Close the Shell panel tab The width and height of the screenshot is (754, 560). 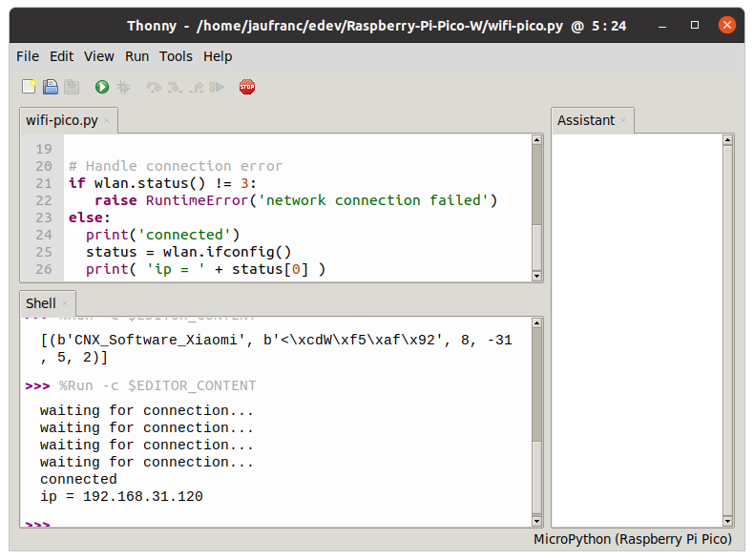click(65, 303)
